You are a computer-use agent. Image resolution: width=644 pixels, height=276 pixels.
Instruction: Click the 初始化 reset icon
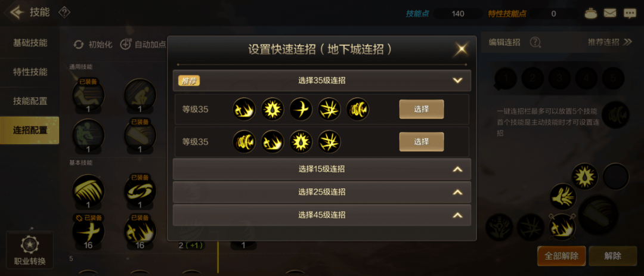[x=79, y=44]
